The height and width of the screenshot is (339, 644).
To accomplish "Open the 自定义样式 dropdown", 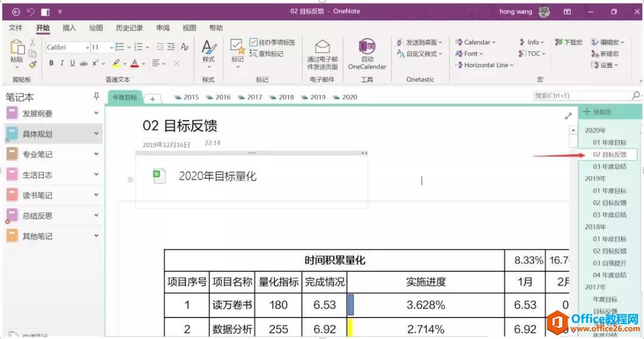I will tap(419, 54).
